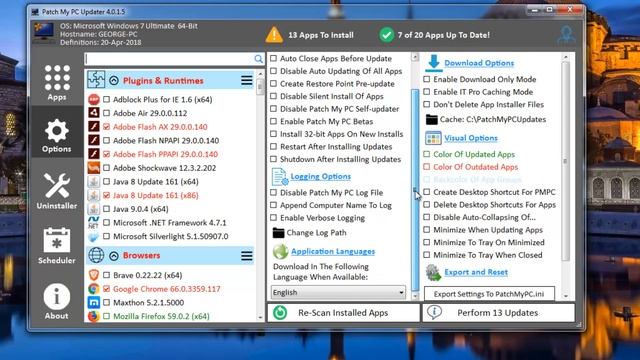
Task: Click the app list scrollbar down arrow
Action: tap(260, 317)
